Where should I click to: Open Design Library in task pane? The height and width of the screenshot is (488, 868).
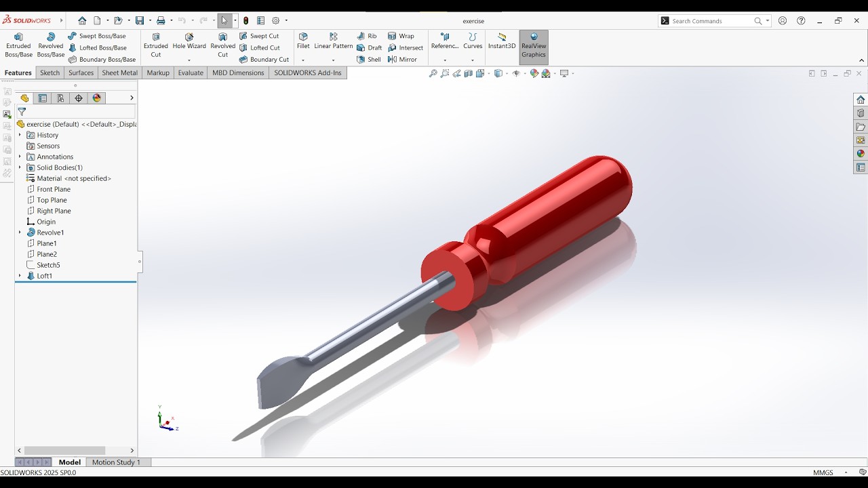[861, 113]
